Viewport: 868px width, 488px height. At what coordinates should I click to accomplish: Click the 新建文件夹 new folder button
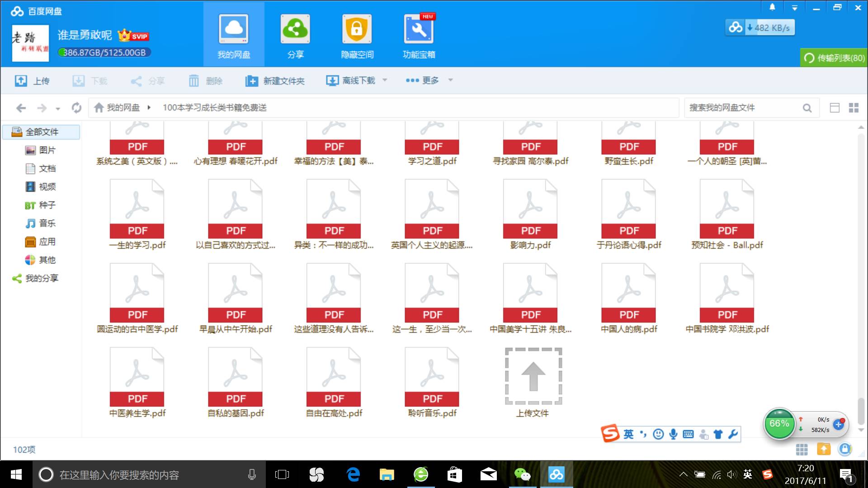coord(275,81)
